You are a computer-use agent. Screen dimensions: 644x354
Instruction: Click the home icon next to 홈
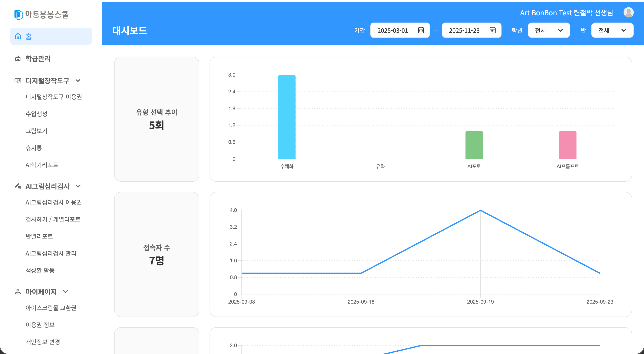point(18,36)
